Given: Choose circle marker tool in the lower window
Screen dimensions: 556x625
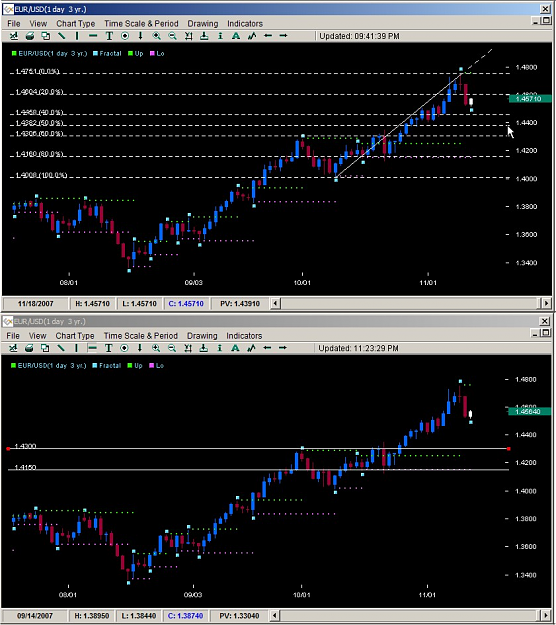Looking at the screenshot, I should (124, 348).
